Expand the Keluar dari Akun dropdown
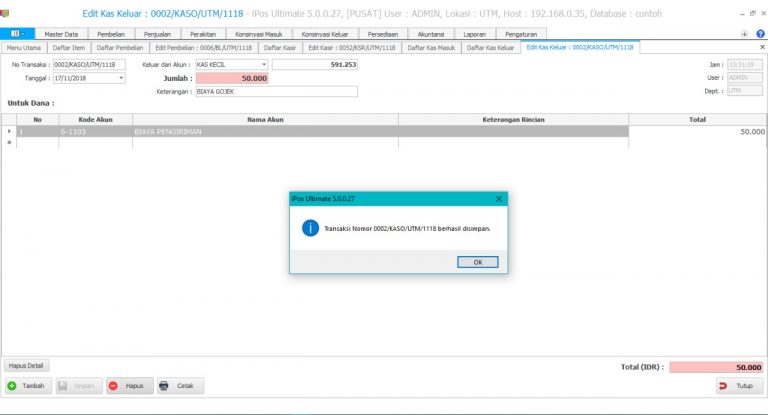Image resolution: width=768 pixels, height=415 pixels. (264, 65)
